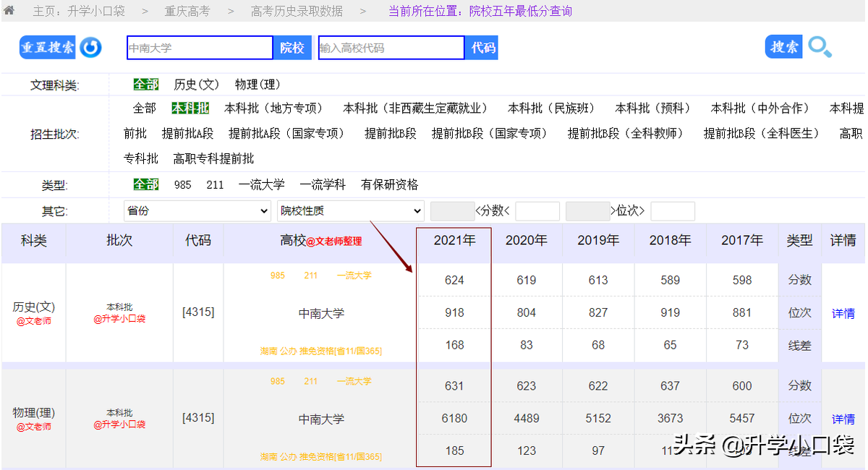Select the 985 option under 类型
Viewport: 868px width, 470px height.
[183, 184]
